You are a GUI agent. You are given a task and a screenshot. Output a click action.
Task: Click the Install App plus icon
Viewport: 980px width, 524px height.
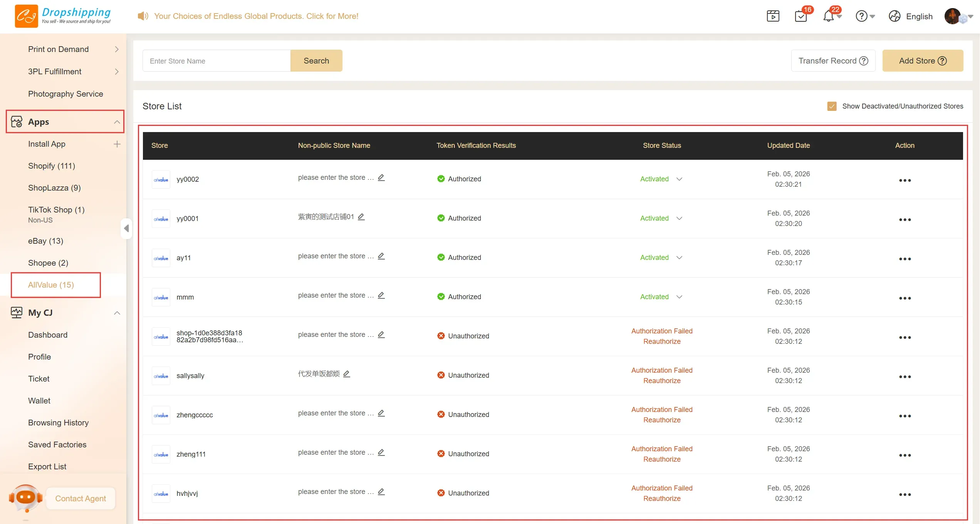[x=117, y=144]
